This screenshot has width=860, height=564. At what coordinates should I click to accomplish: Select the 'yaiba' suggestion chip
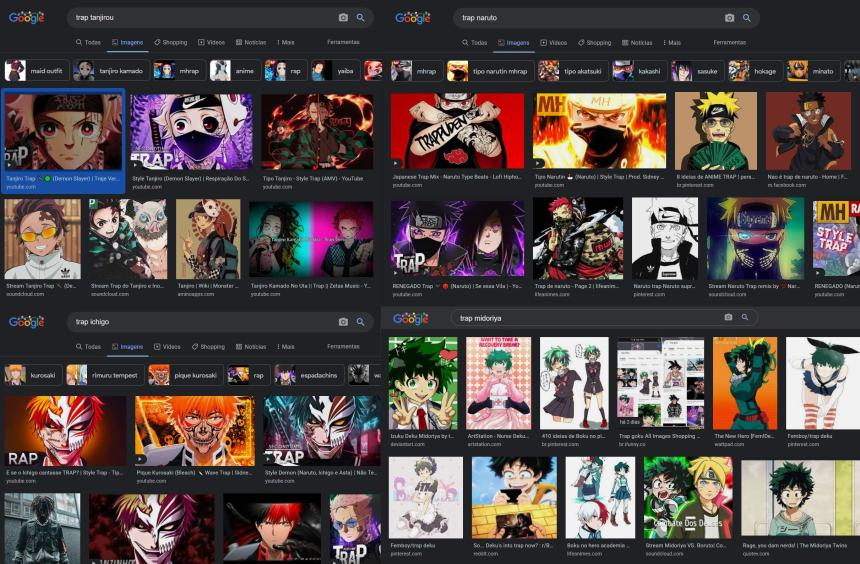coord(335,71)
